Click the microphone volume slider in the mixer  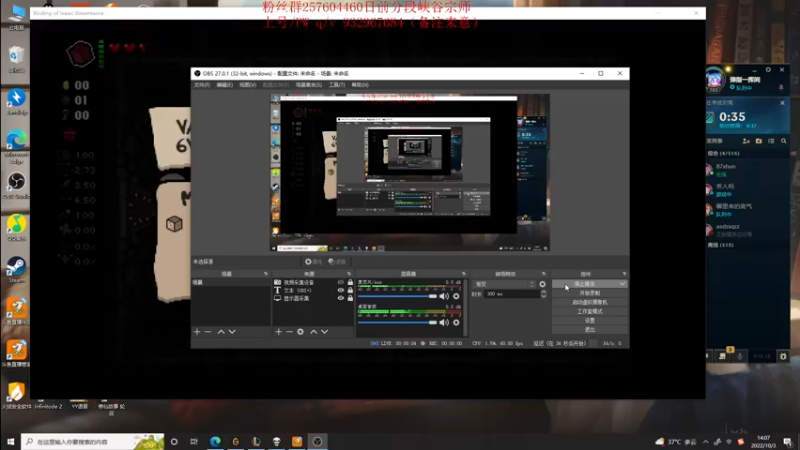[x=397, y=296]
